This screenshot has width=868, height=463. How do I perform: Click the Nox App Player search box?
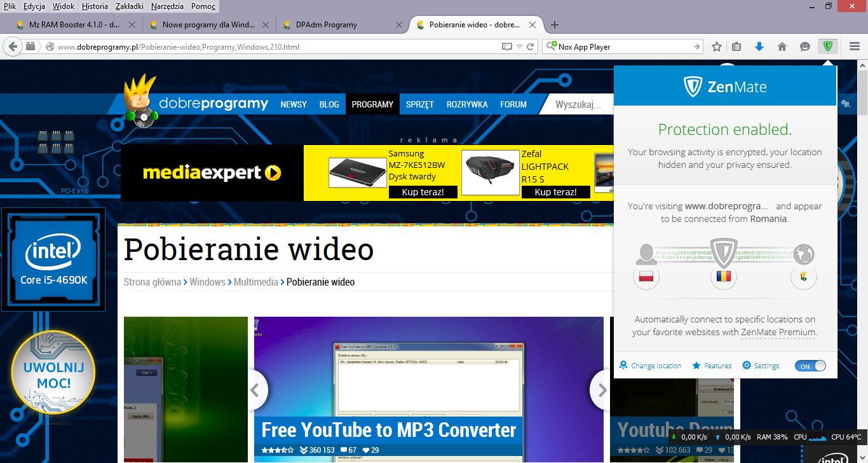[x=624, y=46]
